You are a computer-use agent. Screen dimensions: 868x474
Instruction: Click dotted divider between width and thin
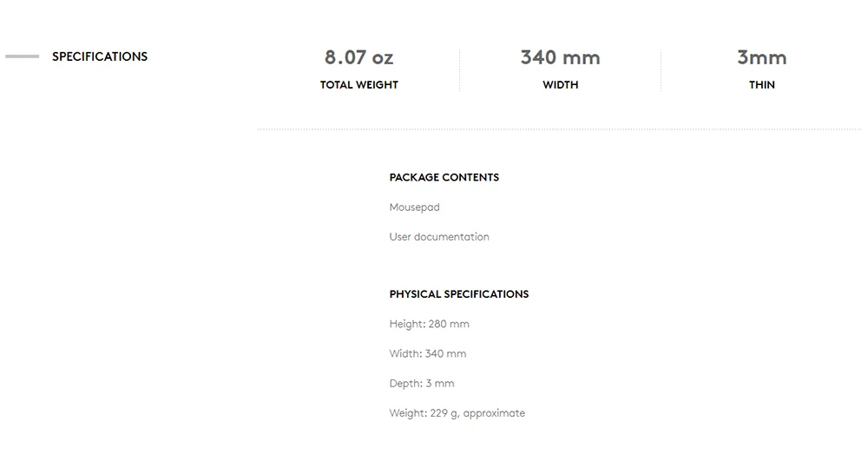pos(661,70)
